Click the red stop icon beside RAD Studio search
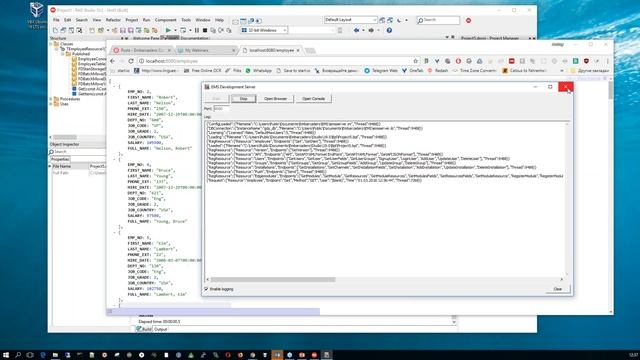640x360 pixels. pyautogui.click(x=468, y=20)
